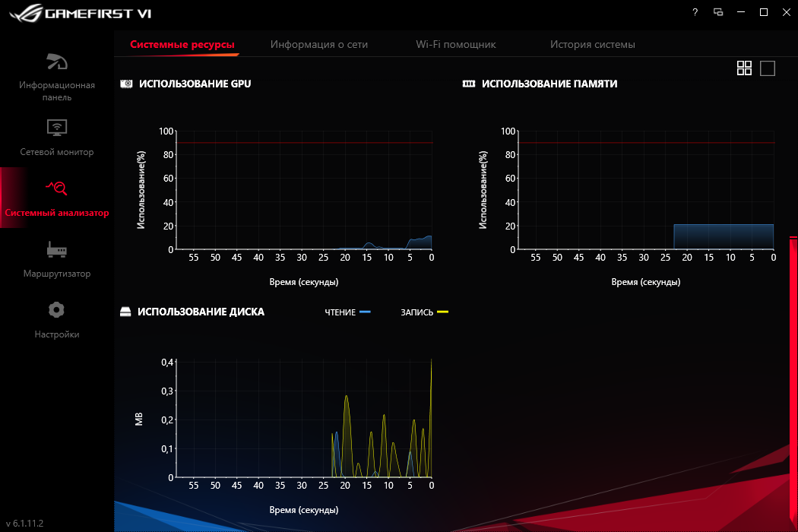Image resolution: width=798 pixels, height=532 pixels.
Task: Click the blue ЧТЕНИЕ legend marker
Action: pos(365,312)
